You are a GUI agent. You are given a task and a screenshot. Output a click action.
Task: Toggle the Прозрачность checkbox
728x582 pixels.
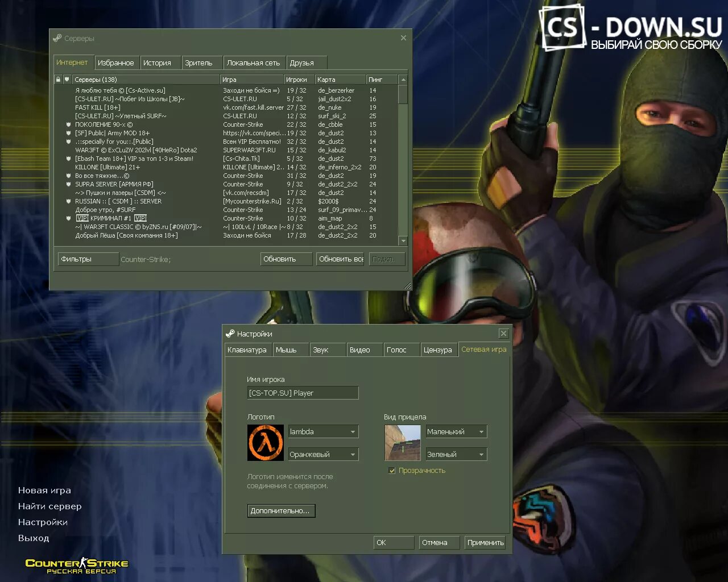[392, 471]
